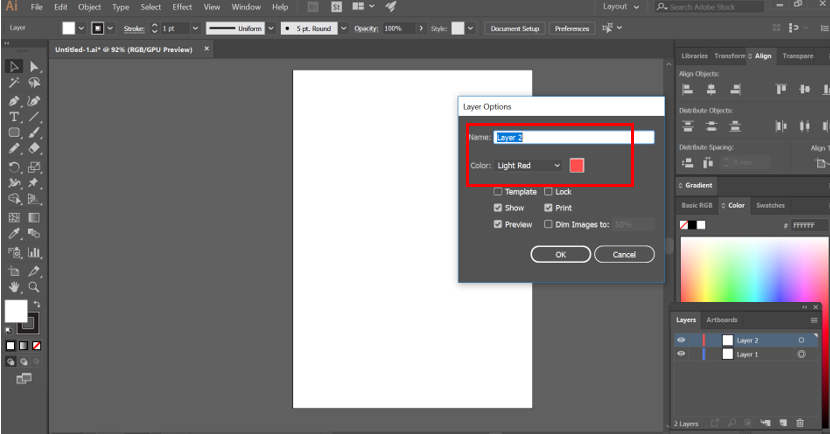Image resolution: width=830 pixels, height=434 pixels.
Task: Select the Eraser tool
Action: [34, 149]
